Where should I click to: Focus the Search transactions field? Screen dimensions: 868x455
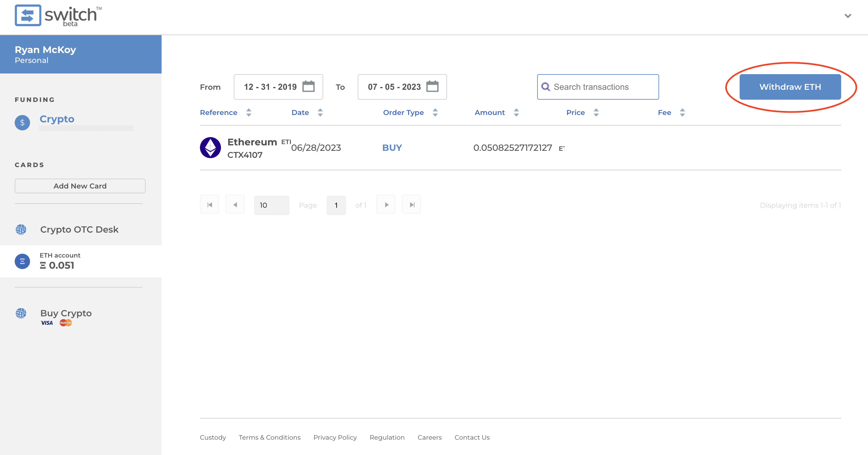tap(598, 87)
